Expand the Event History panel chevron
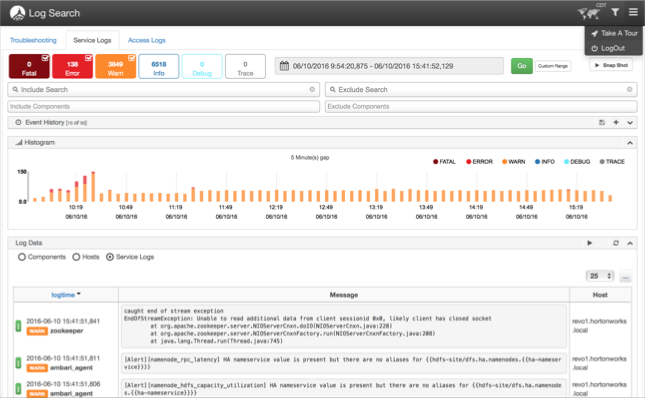The width and height of the screenshot is (645, 398). 630,123
